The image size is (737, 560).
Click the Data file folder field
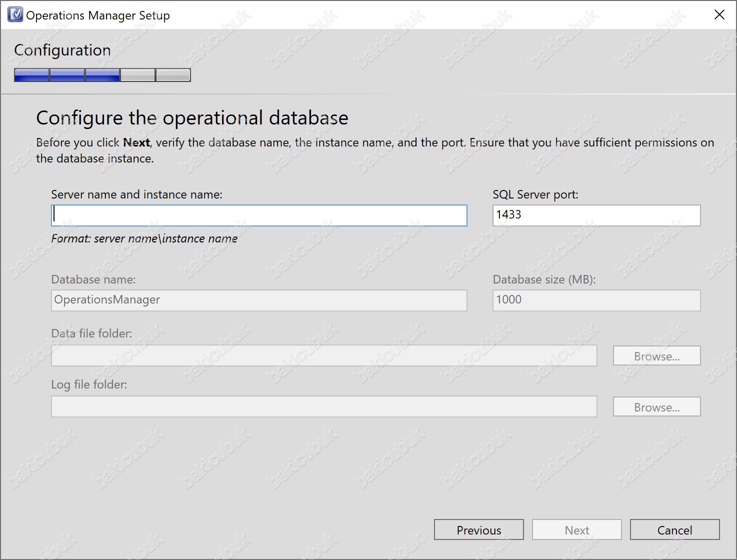(324, 355)
